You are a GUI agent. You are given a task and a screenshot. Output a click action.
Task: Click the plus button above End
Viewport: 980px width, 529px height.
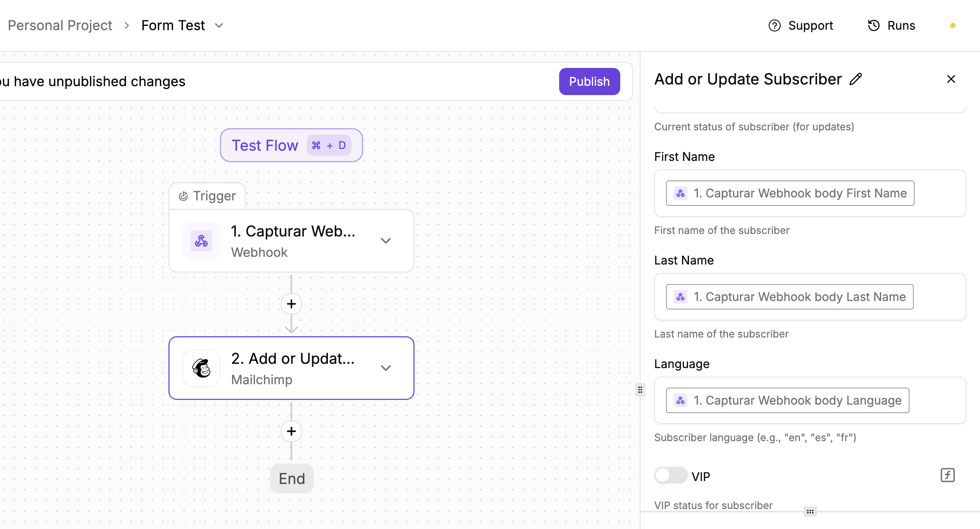click(x=291, y=431)
